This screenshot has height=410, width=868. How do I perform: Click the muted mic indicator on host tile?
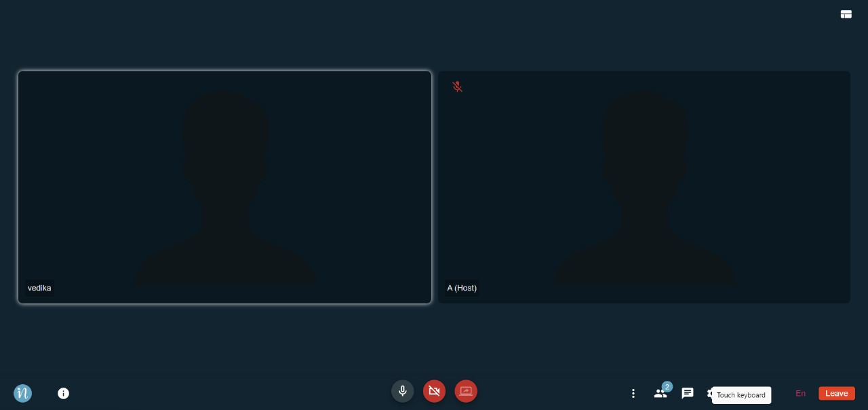(458, 87)
